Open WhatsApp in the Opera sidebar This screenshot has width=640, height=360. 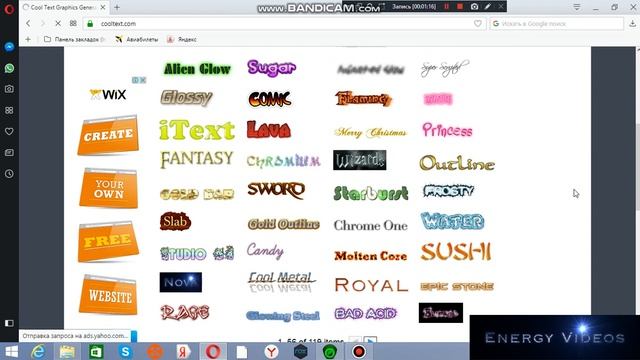(9, 68)
